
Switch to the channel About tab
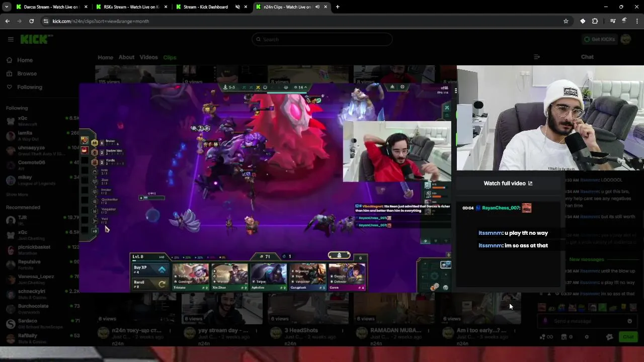(x=126, y=57)
